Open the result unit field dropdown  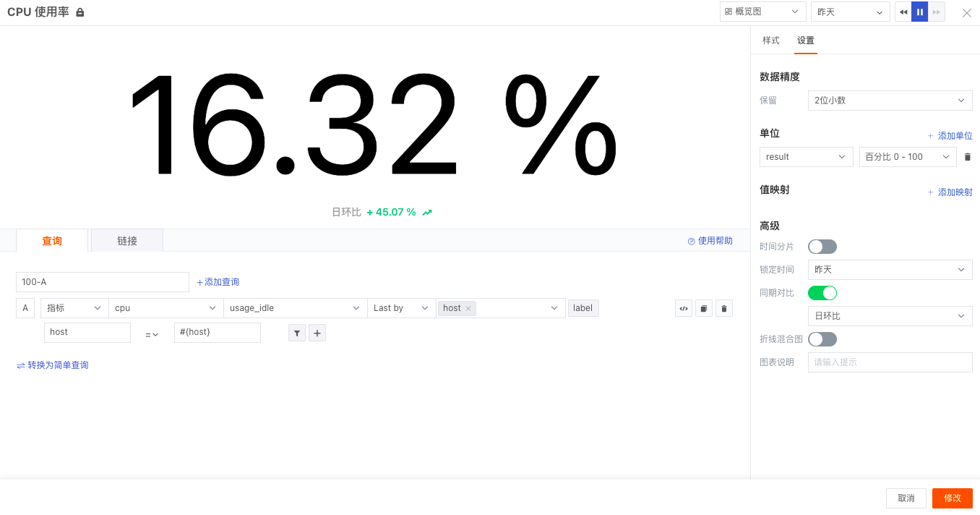point(807,157)
